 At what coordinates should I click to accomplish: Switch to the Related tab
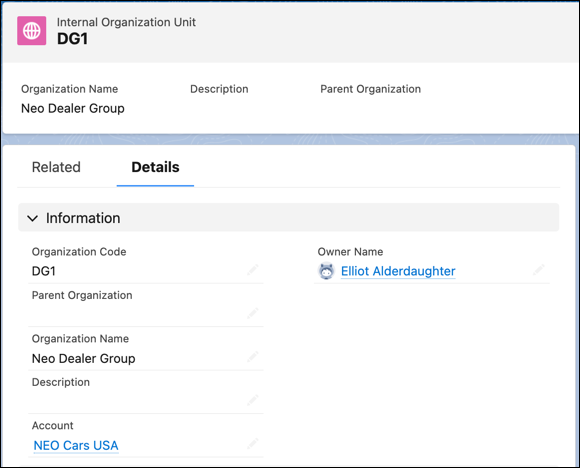click(x=56, y=167)
